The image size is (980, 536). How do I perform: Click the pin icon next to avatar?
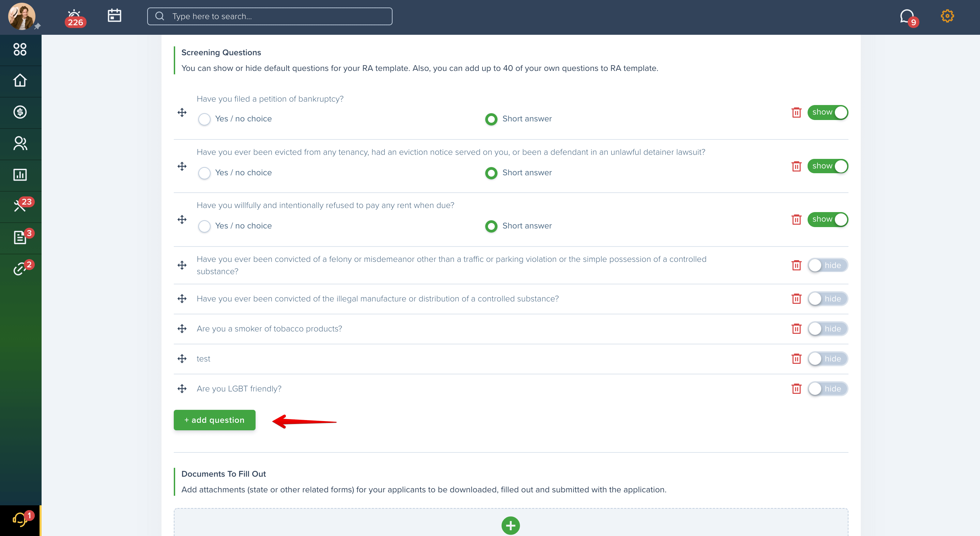click(x=37, y=26)
